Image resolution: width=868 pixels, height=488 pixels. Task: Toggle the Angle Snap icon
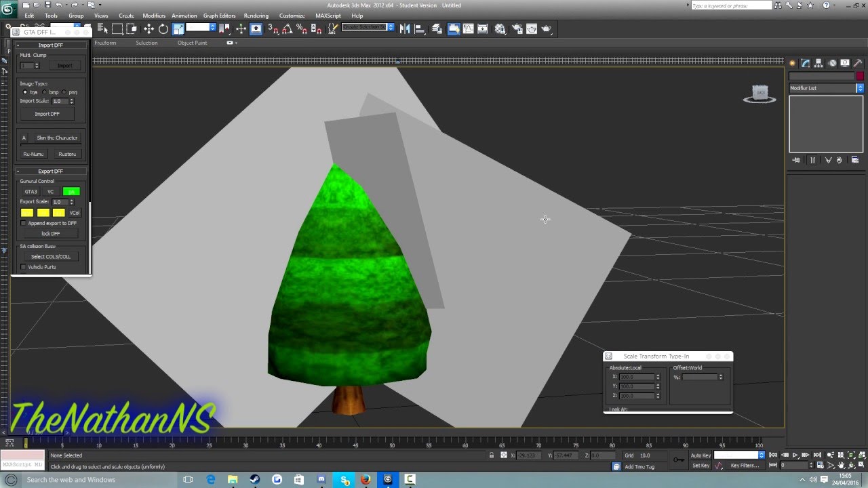pos(287,29)
